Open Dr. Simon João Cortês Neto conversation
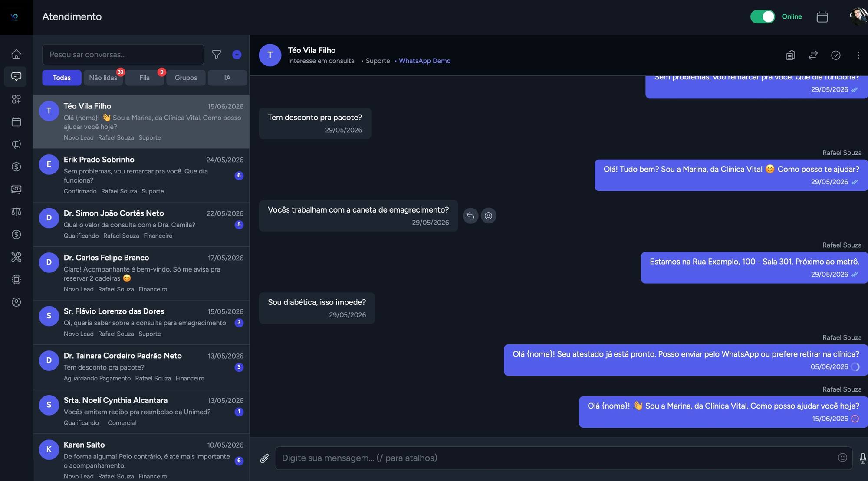 [x=141, y=224]
